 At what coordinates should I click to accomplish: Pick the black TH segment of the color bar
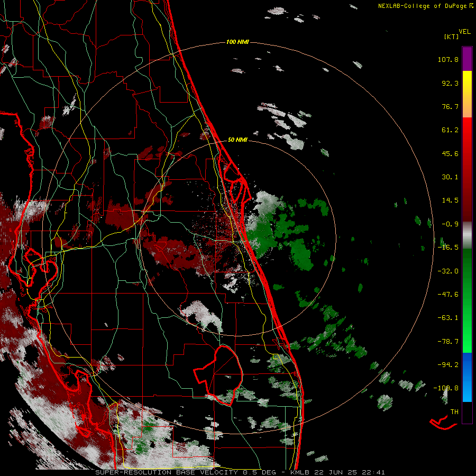[x=467, y=413]
